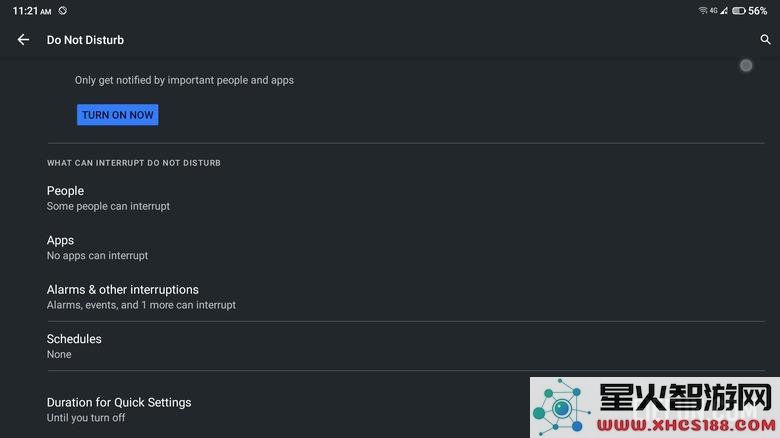Click the TURN ON NOW button
The width and height of the screenshot is (780, 438).
click(117, 115)
